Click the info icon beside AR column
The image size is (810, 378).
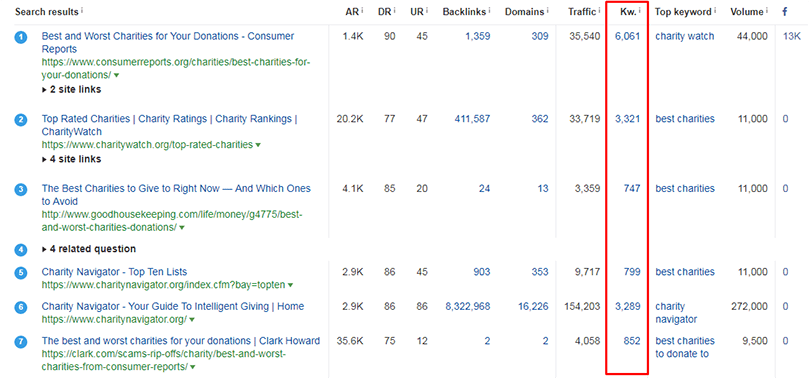pyautogui.click(x=362, y=10)
